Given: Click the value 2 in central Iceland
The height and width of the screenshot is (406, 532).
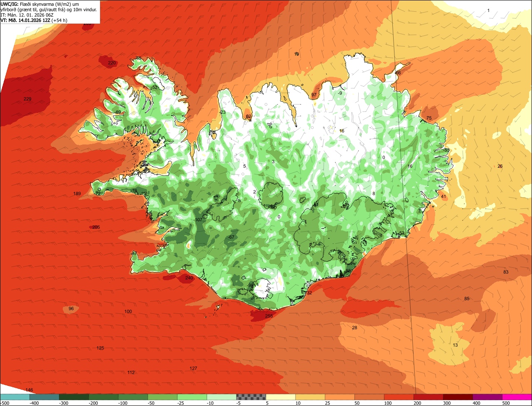Looking at the screenshot, I should (x=254, y=191).
